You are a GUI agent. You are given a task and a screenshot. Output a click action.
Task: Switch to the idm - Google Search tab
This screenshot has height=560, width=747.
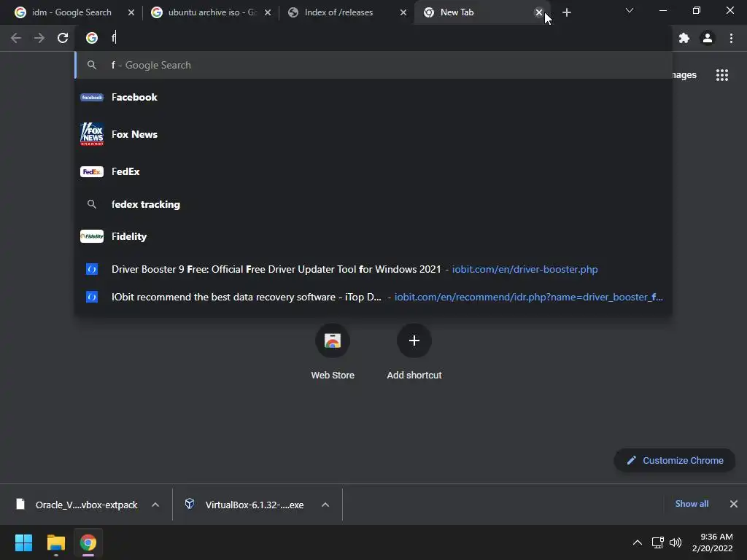[71, 12]
